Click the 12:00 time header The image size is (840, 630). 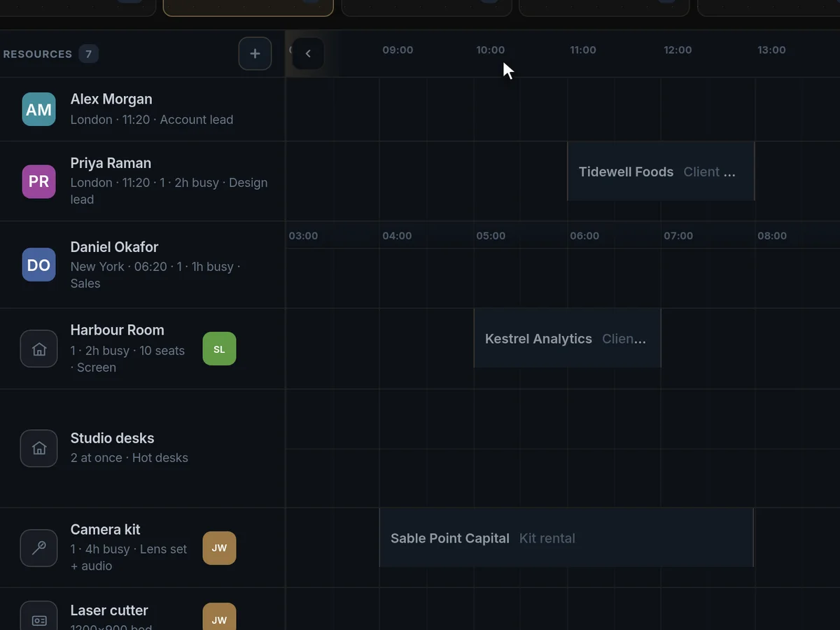678,50
